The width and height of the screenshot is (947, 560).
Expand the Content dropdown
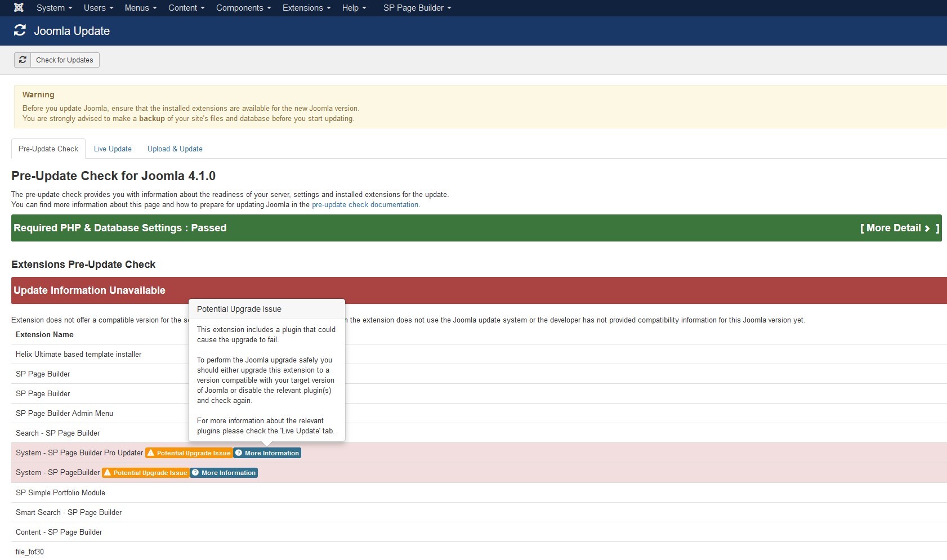click(186, 8)
